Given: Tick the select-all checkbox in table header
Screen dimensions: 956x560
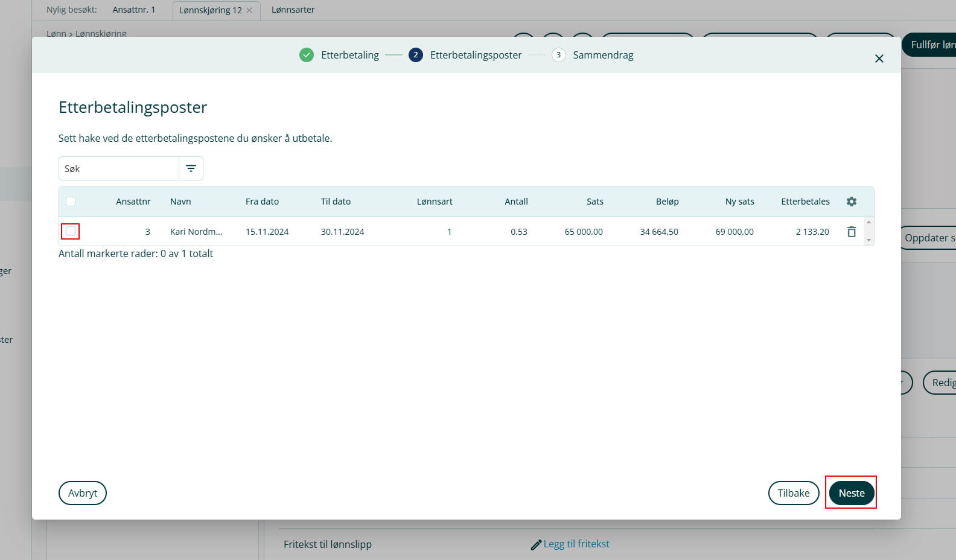Looking at the screenshot, I should (x=71, y=202).
